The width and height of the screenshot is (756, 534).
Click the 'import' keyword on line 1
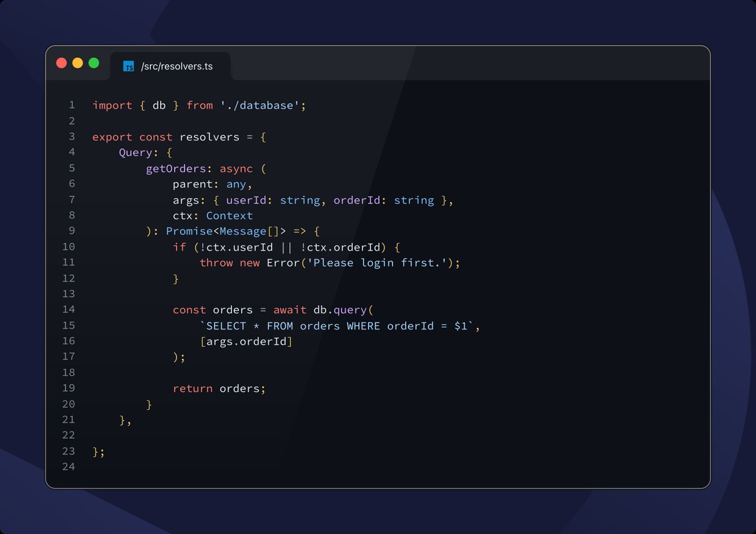(x=112, y=105)
